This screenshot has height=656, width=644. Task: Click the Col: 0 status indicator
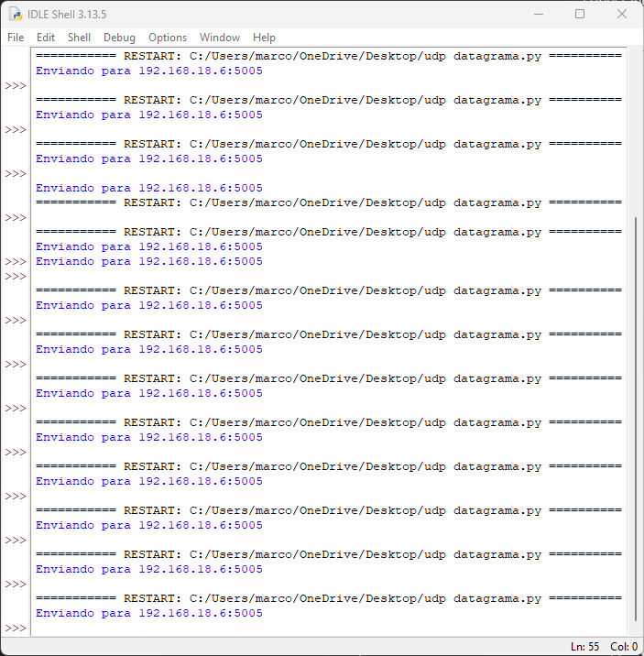click(x=622, y=647)
